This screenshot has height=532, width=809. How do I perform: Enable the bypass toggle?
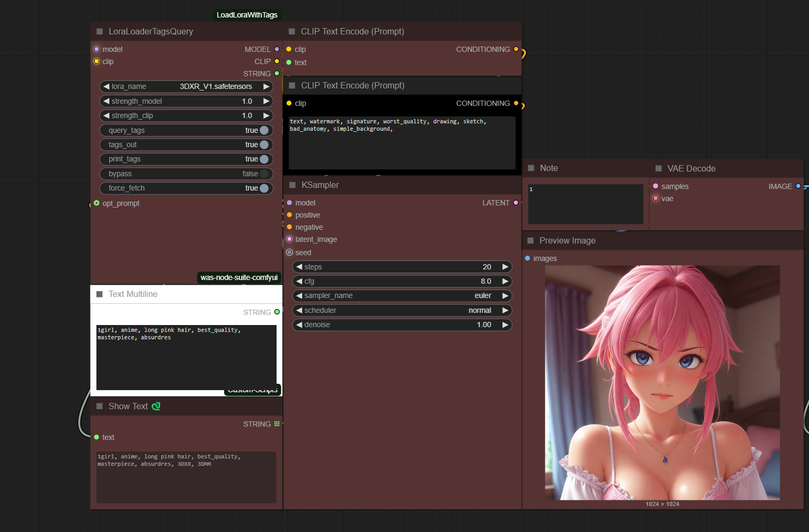(264, 174)
